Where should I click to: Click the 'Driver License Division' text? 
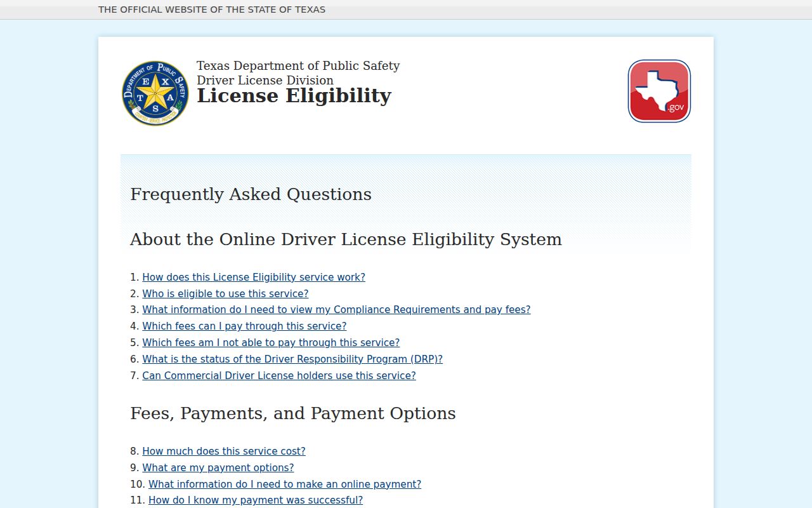265,80
